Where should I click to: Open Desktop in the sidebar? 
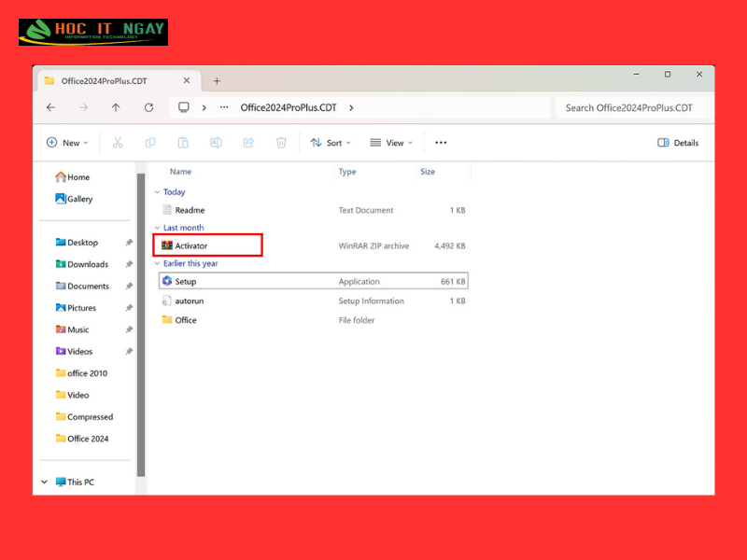pos(77,243)
